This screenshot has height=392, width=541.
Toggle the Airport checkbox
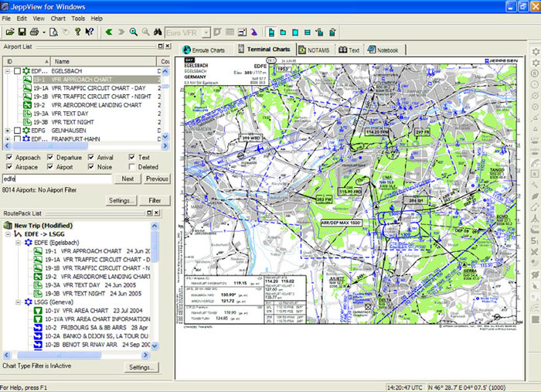50,167
